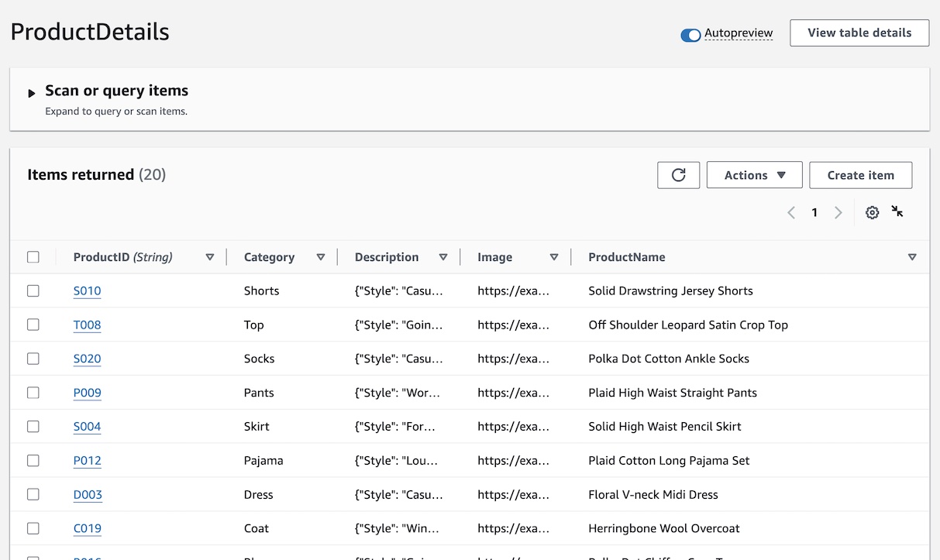The image size is (940, 560).
Task: Open table preferences gear icon
Action: pyautogui.click(x=872, y=212)
